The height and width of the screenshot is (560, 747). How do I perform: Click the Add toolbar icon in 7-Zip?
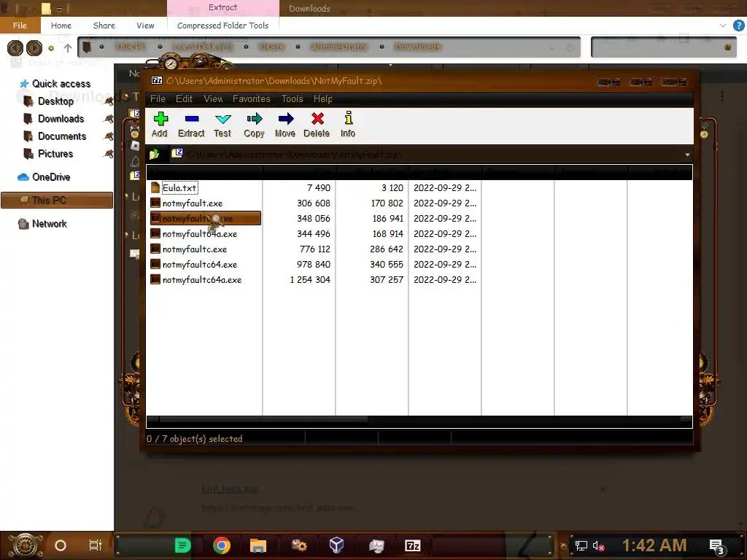pos(160,125)
